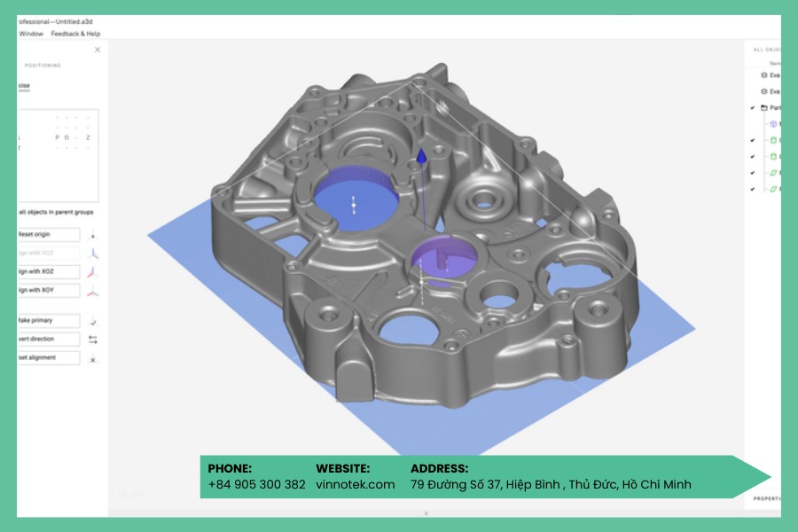Viewport: 798px width, 532px height.
Task: Toggle the checkmark on the Part group row
Action: pyautogui.click(x=752, y=108)
